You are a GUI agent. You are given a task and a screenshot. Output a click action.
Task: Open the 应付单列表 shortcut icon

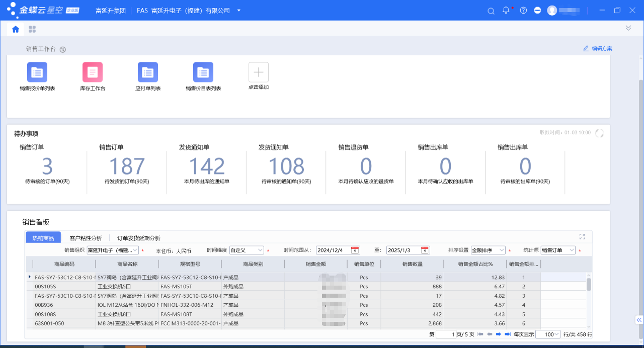(x=148, y=72)
